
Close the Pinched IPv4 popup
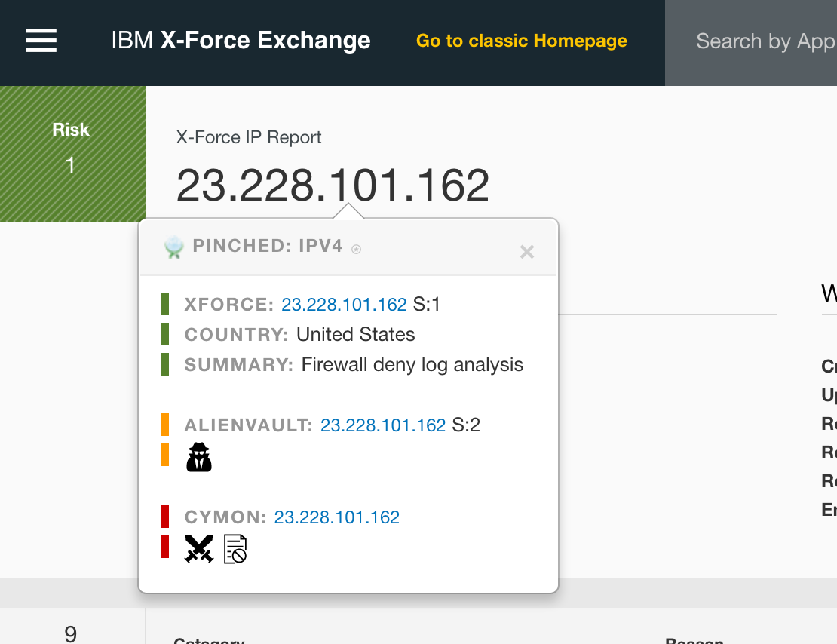[x=527, y=252]
